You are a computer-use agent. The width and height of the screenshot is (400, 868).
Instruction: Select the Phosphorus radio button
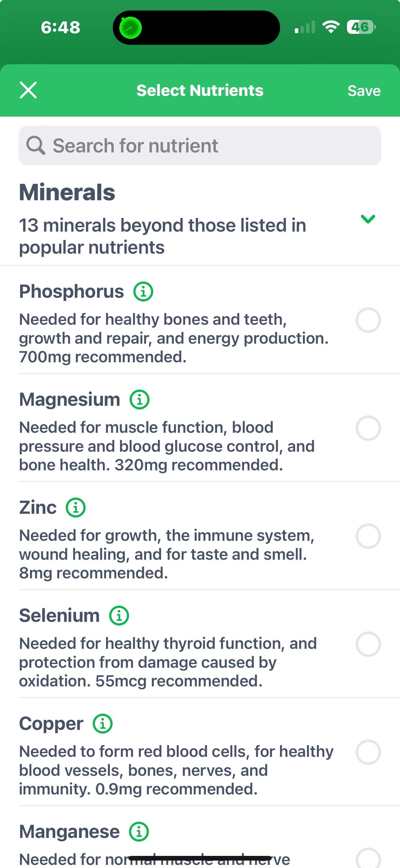click(368, 320)
